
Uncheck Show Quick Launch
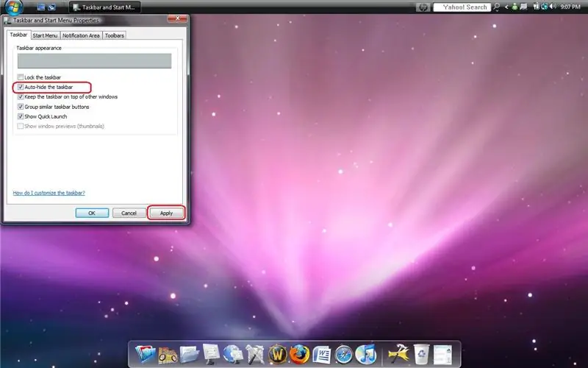point(21,116)
